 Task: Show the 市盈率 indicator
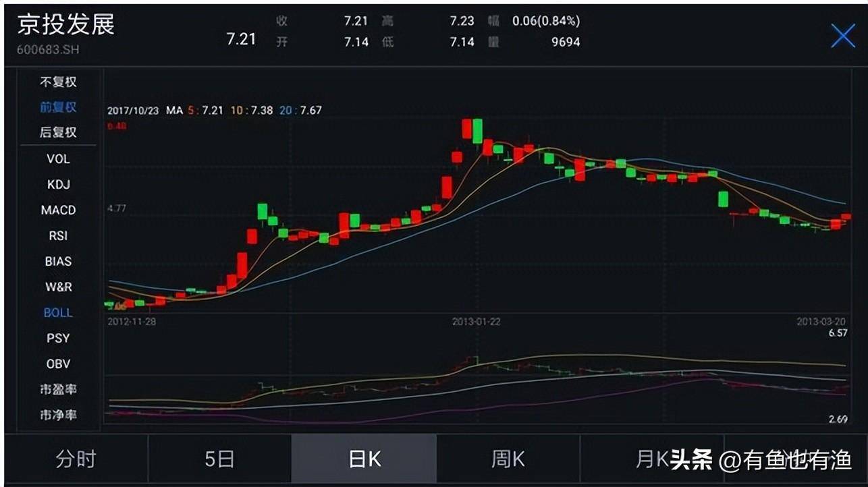coord(58,390)
